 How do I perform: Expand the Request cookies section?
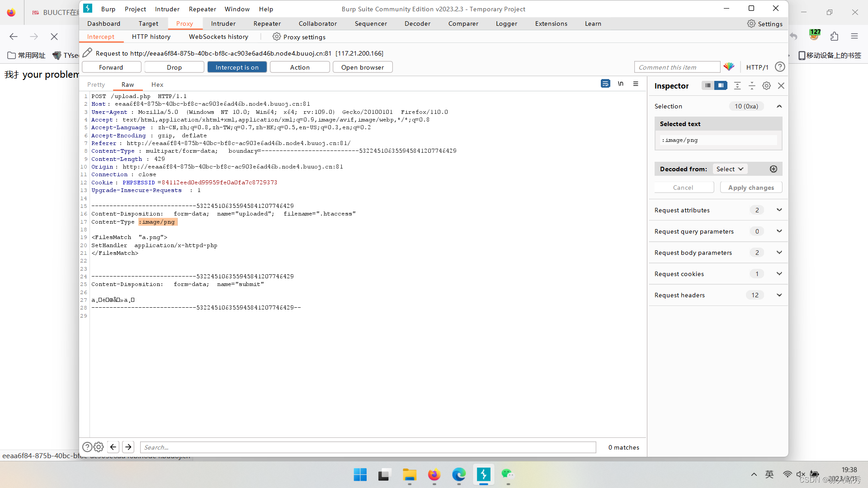[779, 274]
